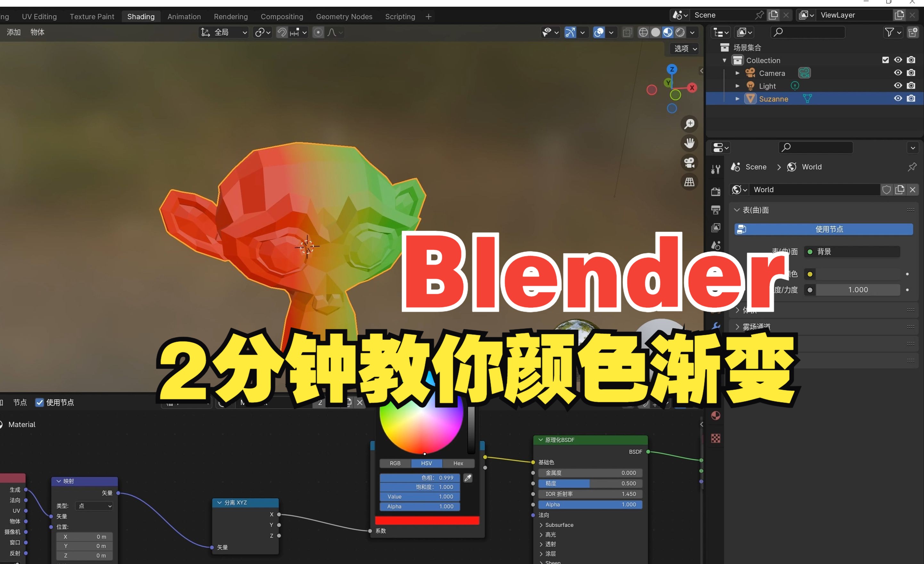This screenshot has height=564, width=924.
Task: Toggle viewport overlays display
Action: [x=599, y=33]
